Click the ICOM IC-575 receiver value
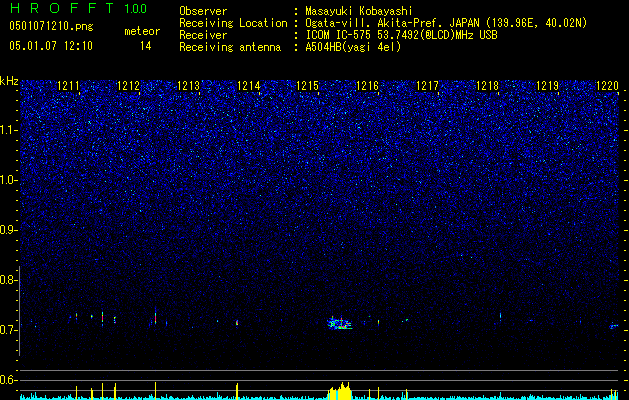The image size is (629, 400). tap(401, 35)
